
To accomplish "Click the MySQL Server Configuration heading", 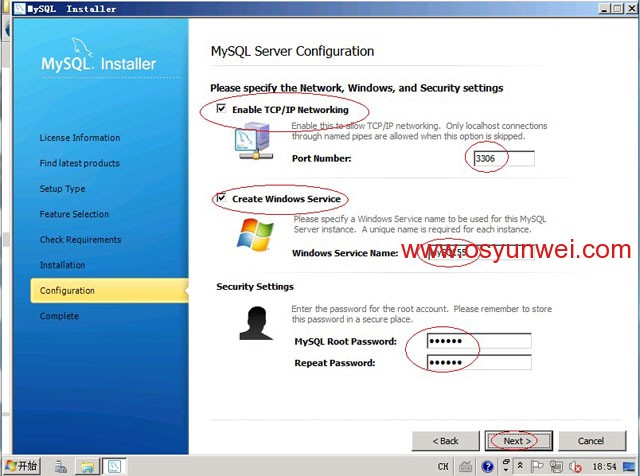I will (292, 51).
